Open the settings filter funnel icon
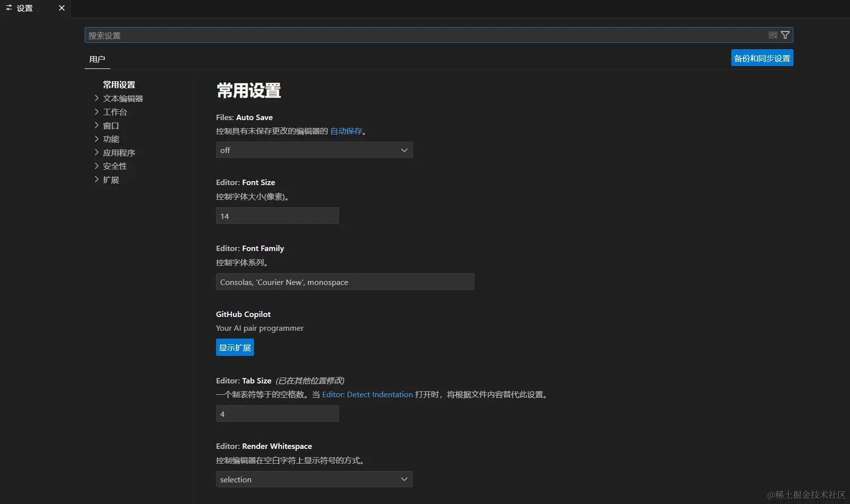This screenshot has height=504, width=850. (786, 35)
